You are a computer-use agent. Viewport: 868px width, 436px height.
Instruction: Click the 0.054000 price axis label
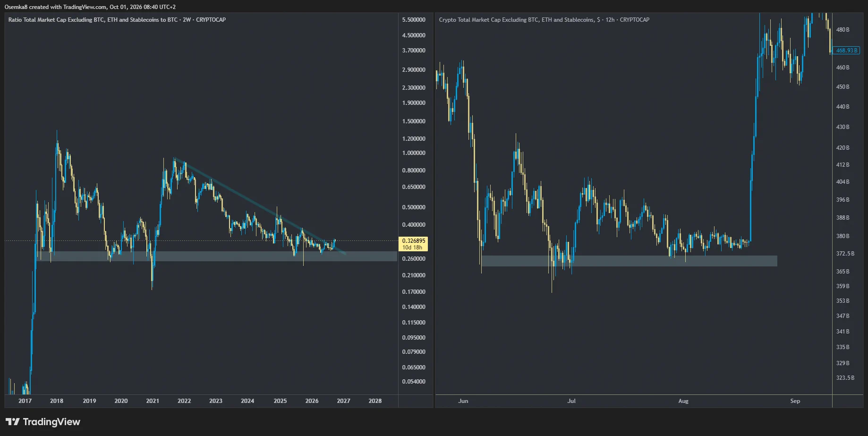point(414,382)
